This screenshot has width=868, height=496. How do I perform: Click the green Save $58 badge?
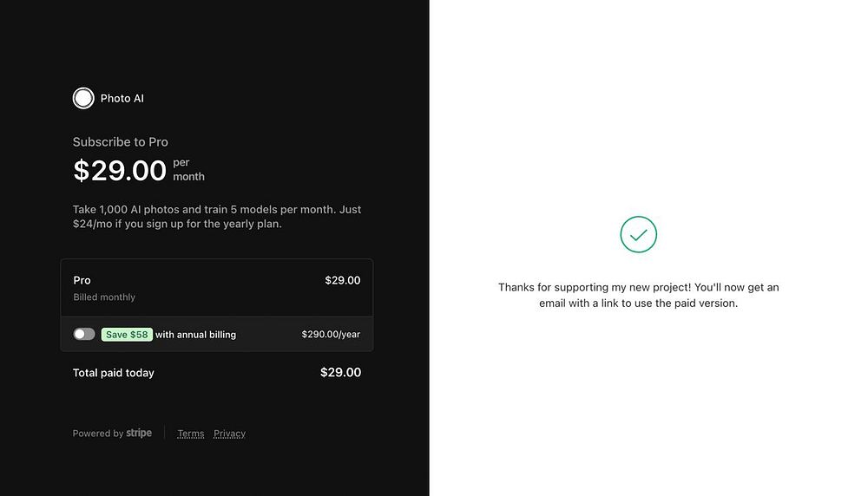pyautogui.click(x=127, y=334)
